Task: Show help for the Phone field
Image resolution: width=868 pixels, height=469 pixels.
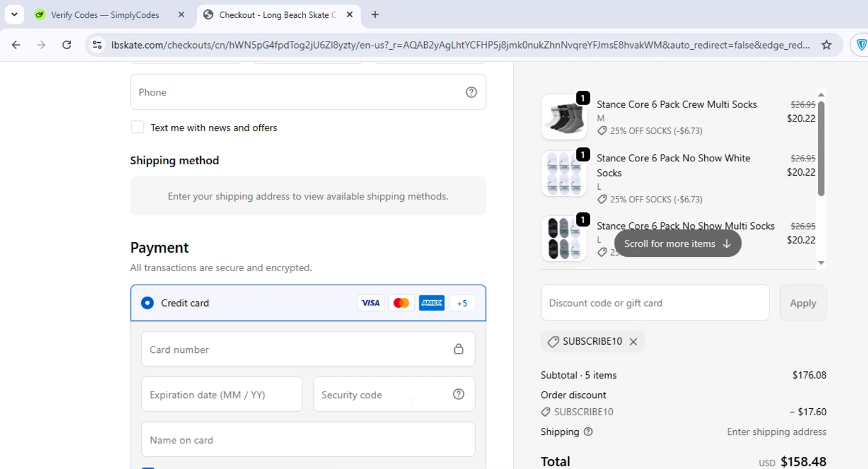Action: pyautogui.click(x=471, y=92)
